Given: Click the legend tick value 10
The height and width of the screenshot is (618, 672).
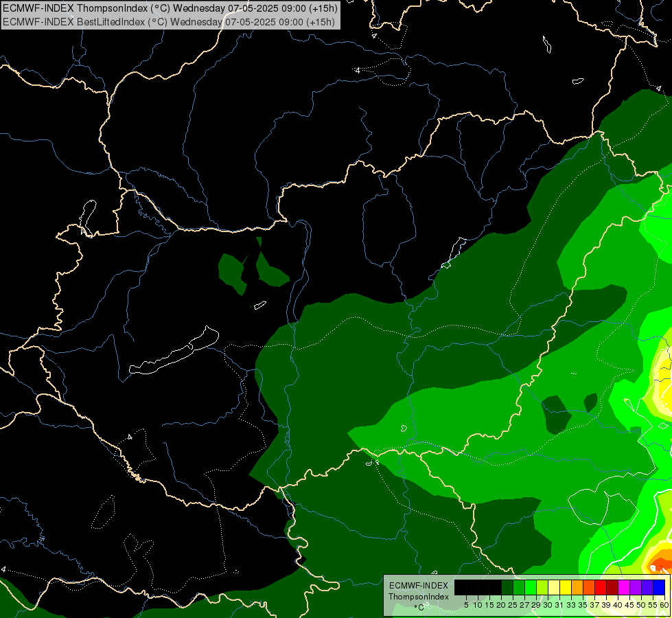Looking at the screenshot, I should coord(478,605).
